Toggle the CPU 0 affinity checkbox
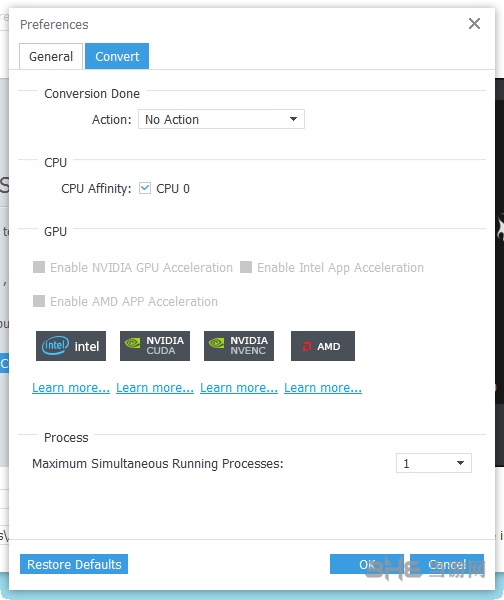The image size is (504, 600). 145,188
